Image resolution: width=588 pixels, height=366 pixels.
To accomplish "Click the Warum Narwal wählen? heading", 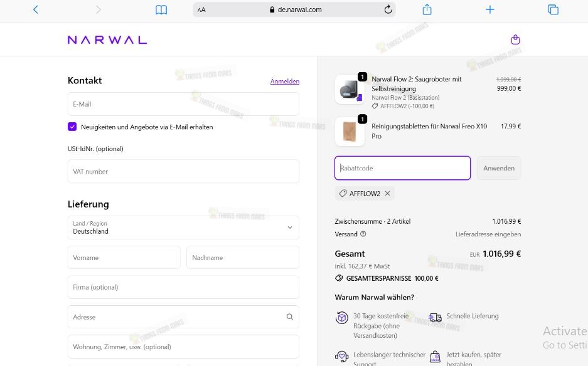I will tap(374, 297).
